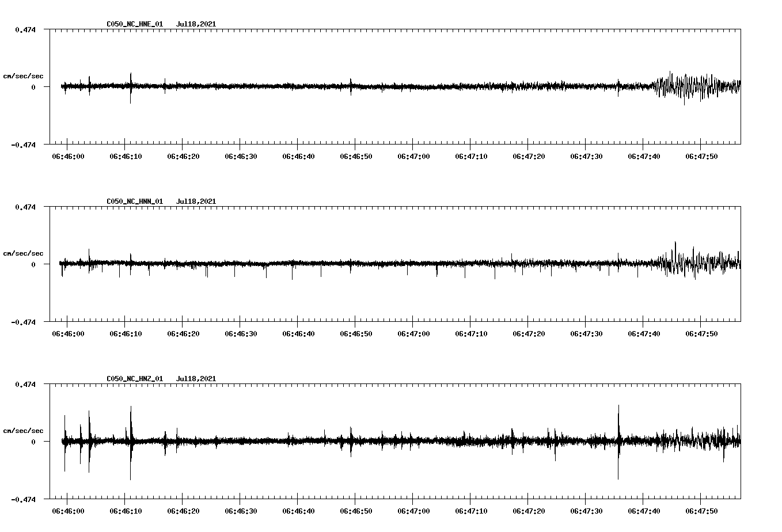Pick 06:46:00 time label under HNZ plot
The width and height of the screenshot is (782, 532).
pyautogui.click(x=68, y=511)
